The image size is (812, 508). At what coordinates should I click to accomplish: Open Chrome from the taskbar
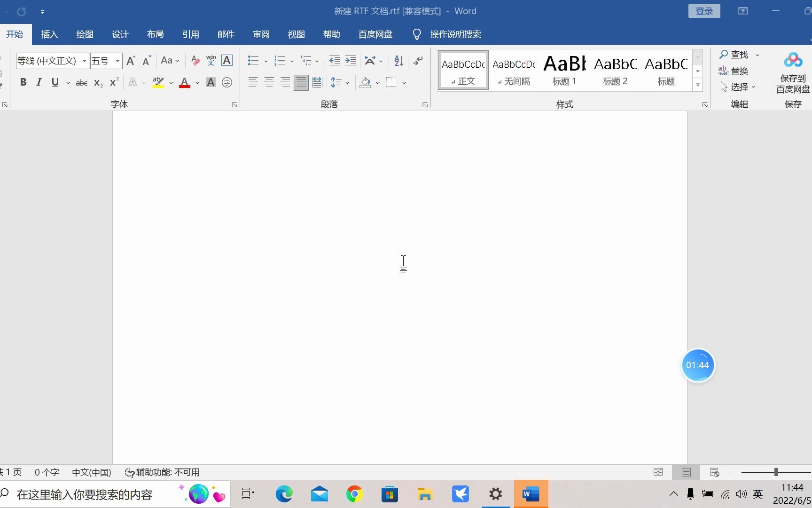coord(354,494)
